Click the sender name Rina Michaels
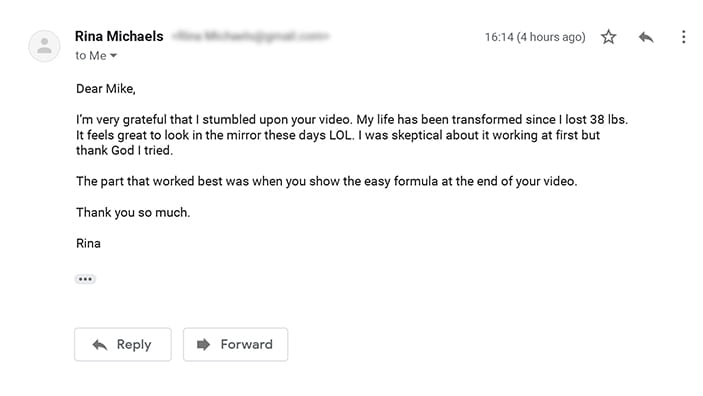This screenshot has width=703, height=396. coord(119,36)
